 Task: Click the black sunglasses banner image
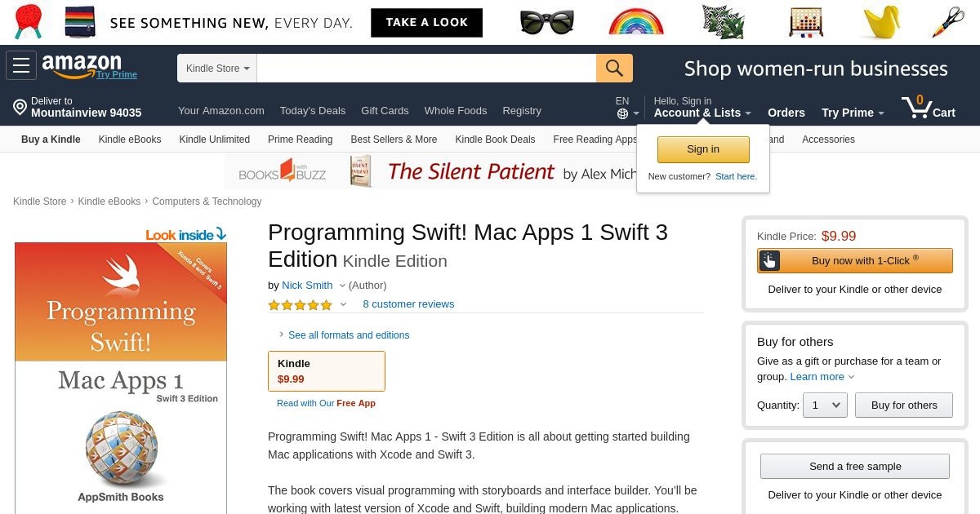point(547,22)
